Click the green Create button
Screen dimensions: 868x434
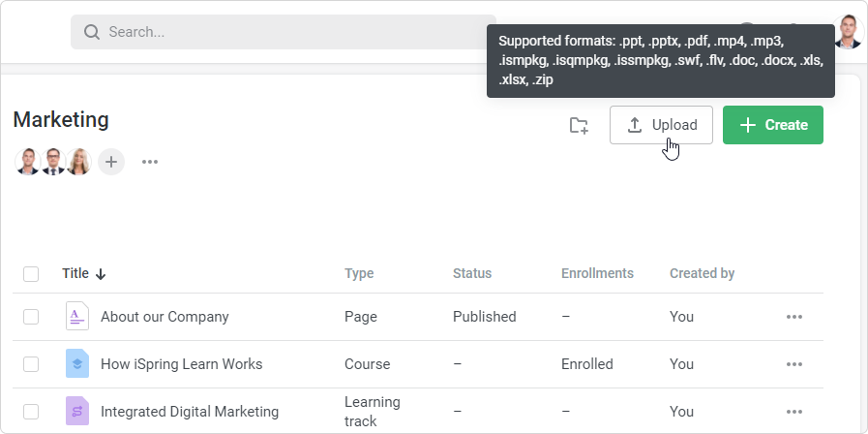(772, 125)
